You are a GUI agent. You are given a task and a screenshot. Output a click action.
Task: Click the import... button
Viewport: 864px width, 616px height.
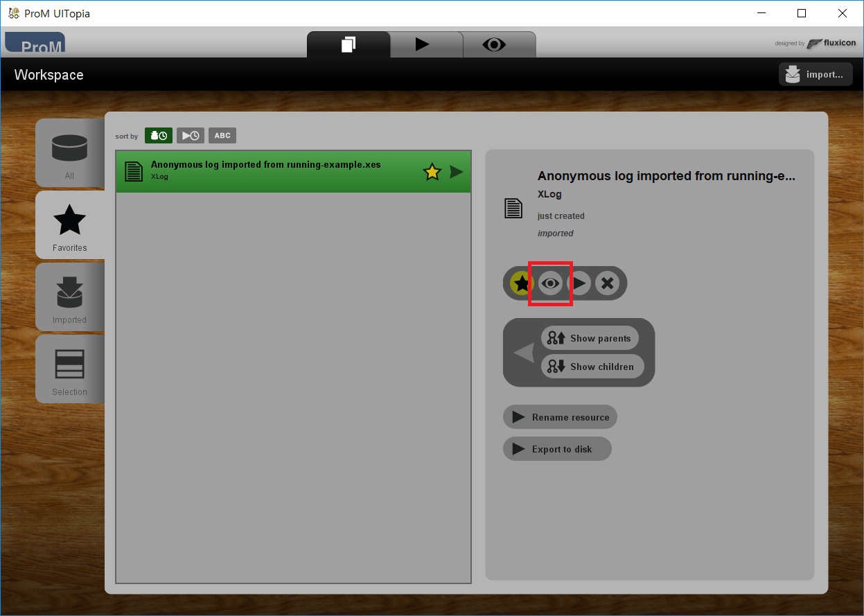[815, 74]
